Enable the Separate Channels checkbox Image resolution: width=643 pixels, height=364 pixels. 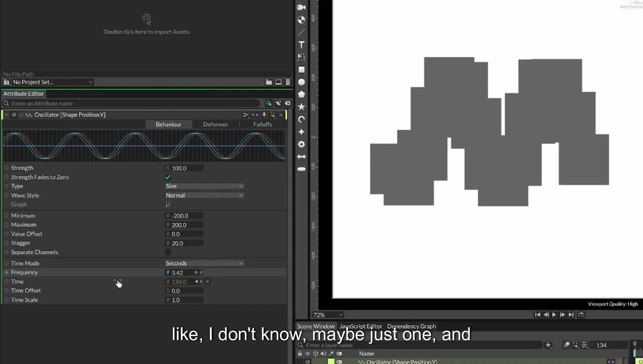click(168, 252)
